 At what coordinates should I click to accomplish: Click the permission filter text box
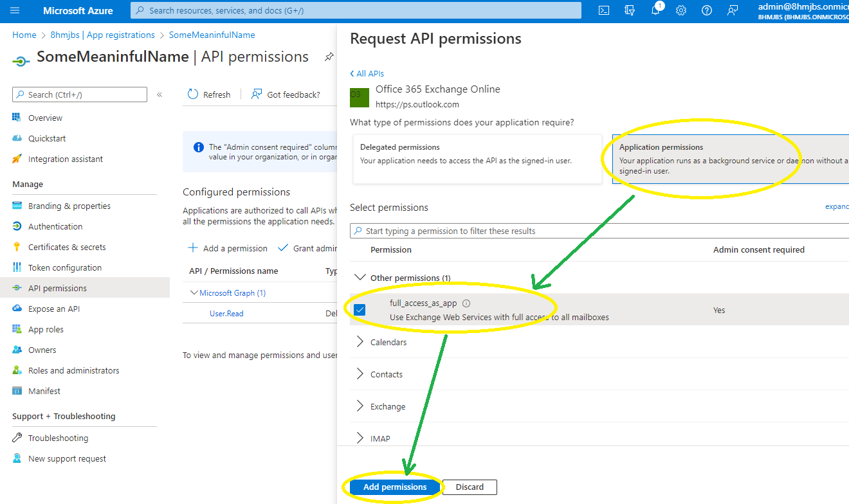[x=599, y=231]
